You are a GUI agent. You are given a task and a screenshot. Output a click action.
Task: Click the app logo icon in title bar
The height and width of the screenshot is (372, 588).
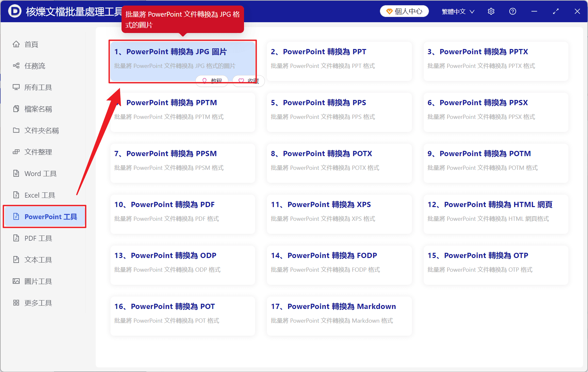(x=15, y=11)
